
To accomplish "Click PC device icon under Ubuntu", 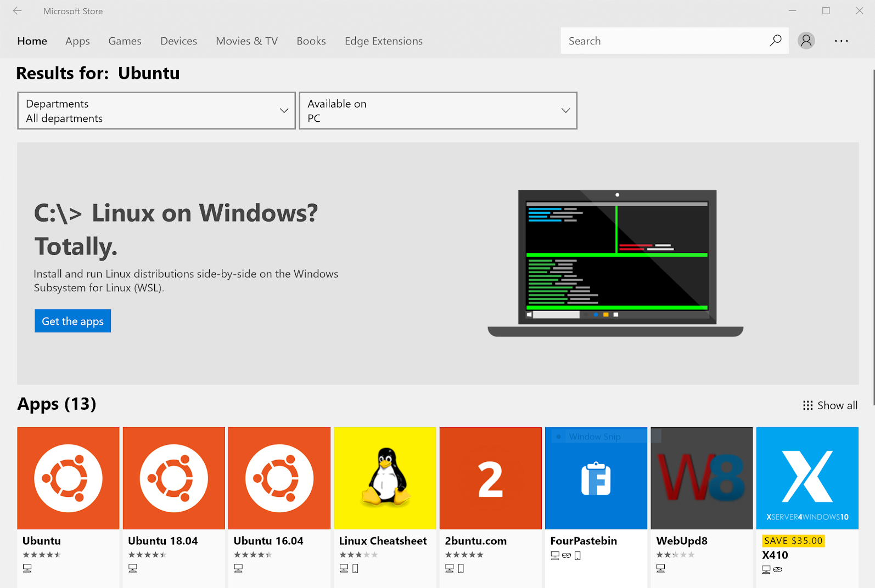I will coord(27,568).
